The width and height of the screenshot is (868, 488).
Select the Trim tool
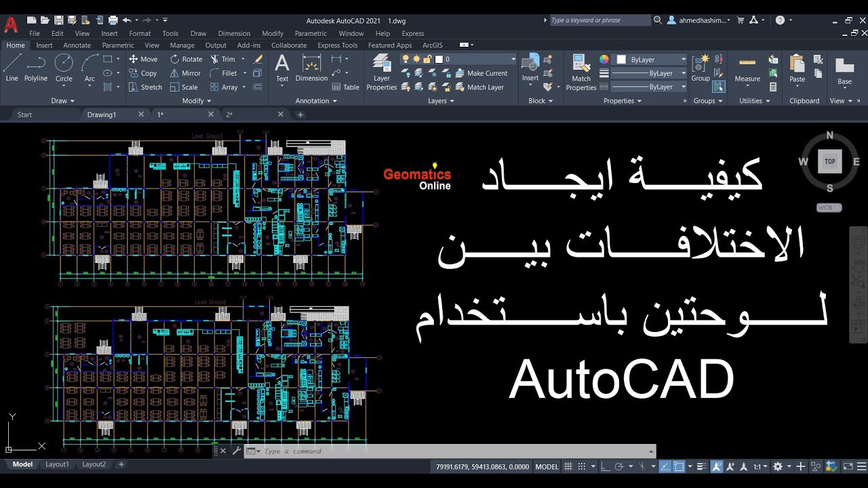coord(222,59)
